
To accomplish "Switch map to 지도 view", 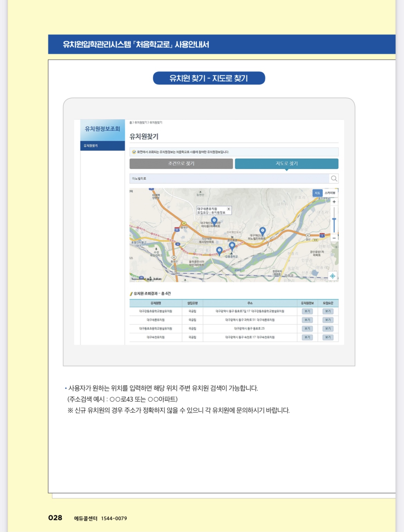I will [x=317, y=193].
